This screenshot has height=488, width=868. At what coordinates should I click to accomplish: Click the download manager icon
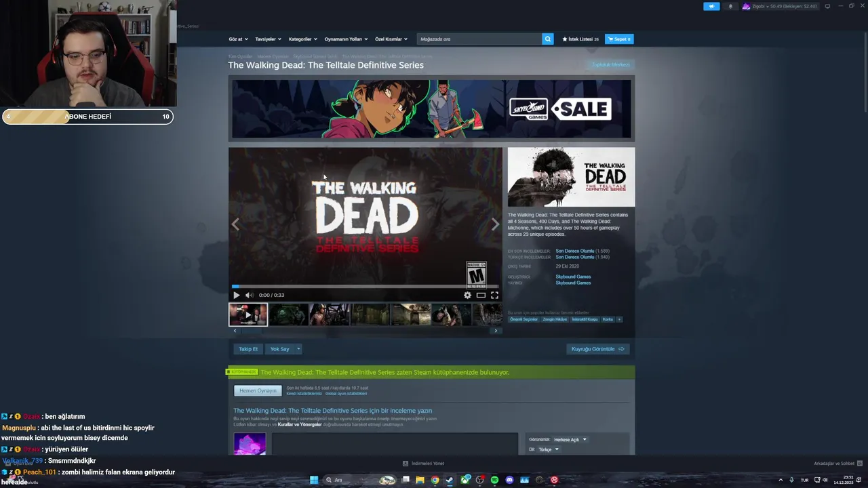pyautogui.click(x=406, y=464)
